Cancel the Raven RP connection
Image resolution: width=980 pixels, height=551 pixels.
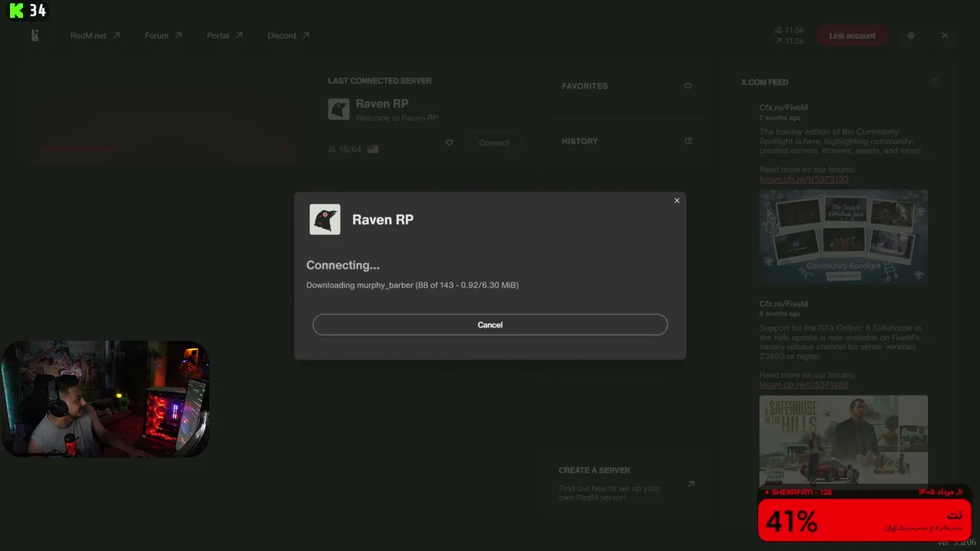tap(490, 324)
